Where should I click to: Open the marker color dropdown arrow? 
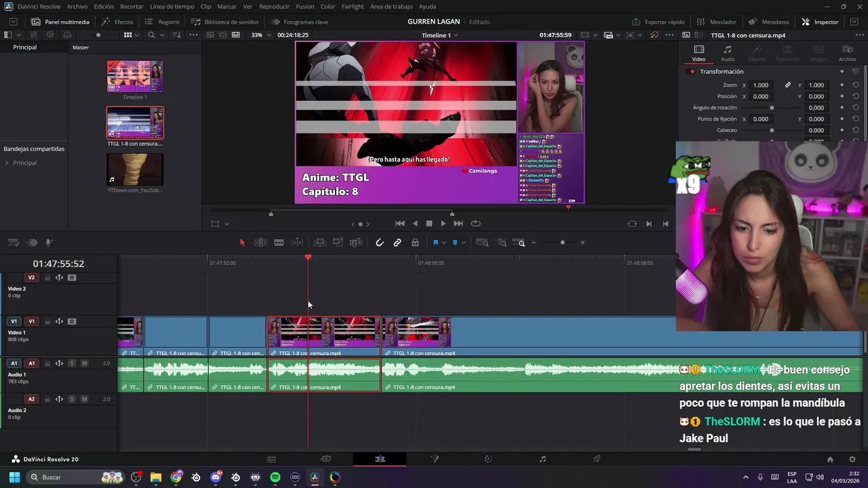coord(463,243)
